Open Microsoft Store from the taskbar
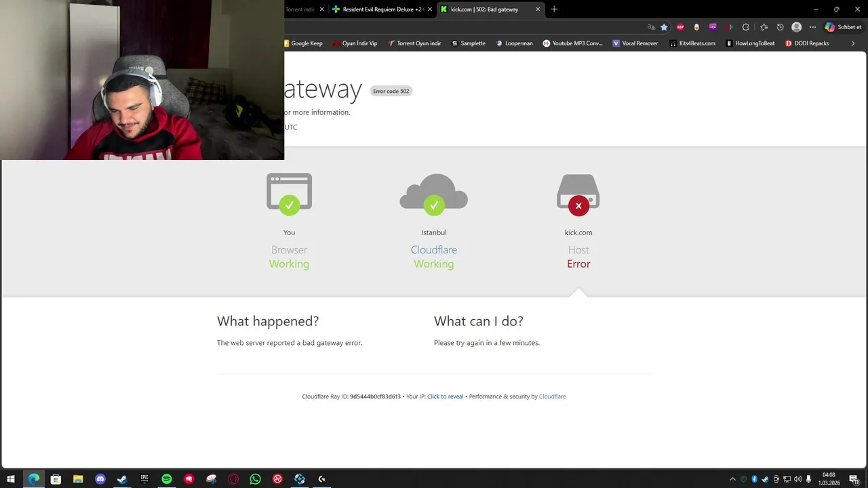The width and height of the screenshot is (868, 488). pyautogui.click(x=56, y=479)
